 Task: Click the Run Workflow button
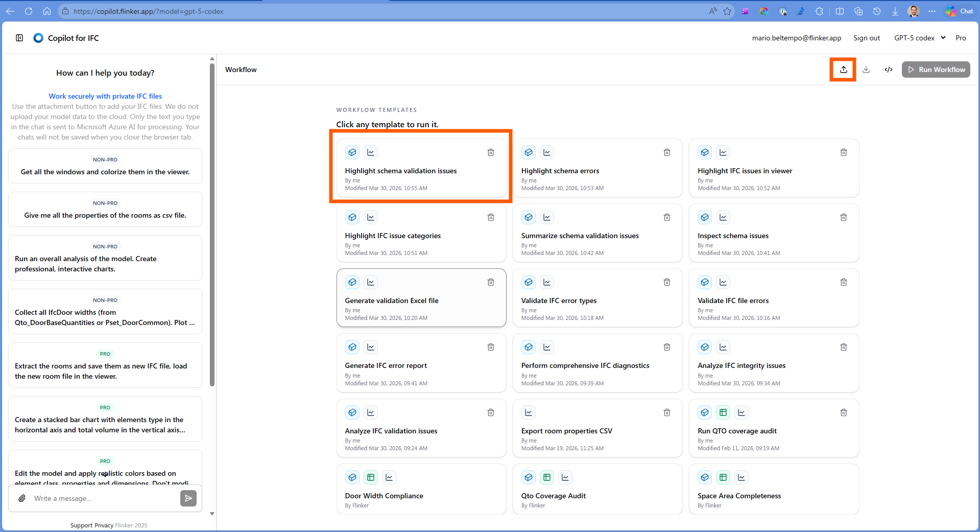click(x=936, y=70)
